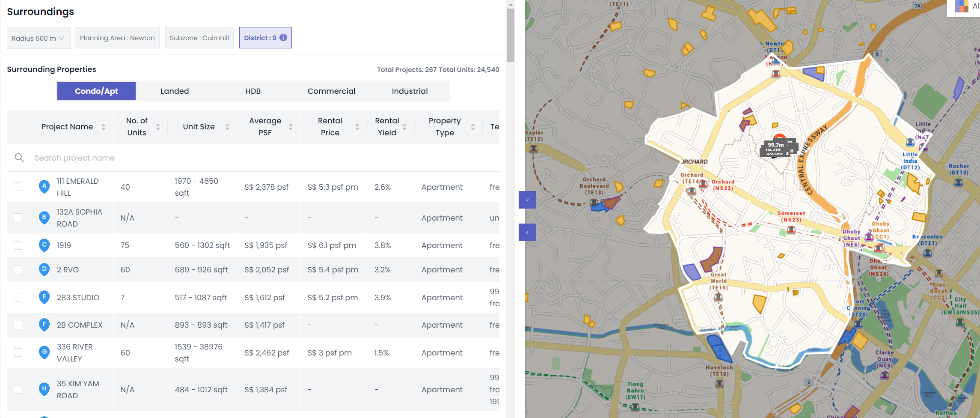Screen dimensions: 980x418
Task: Click the right arrow panel toggle button
Action: pos(527,200)
